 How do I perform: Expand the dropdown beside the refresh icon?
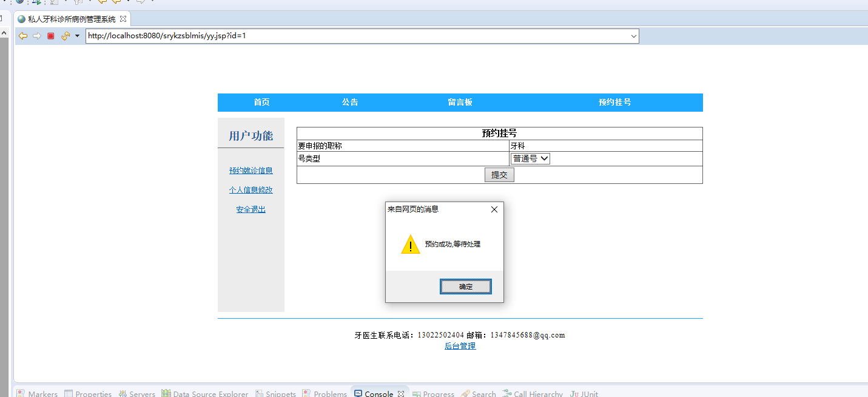point(76,36)
